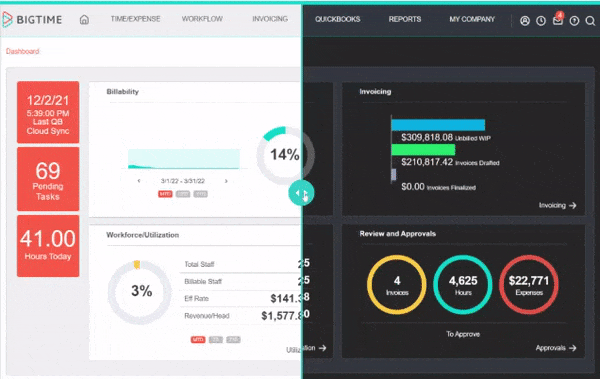Viewport: 600px width, 379px height.
Task: Go to next Billability date range
Action: pos(226,181)
